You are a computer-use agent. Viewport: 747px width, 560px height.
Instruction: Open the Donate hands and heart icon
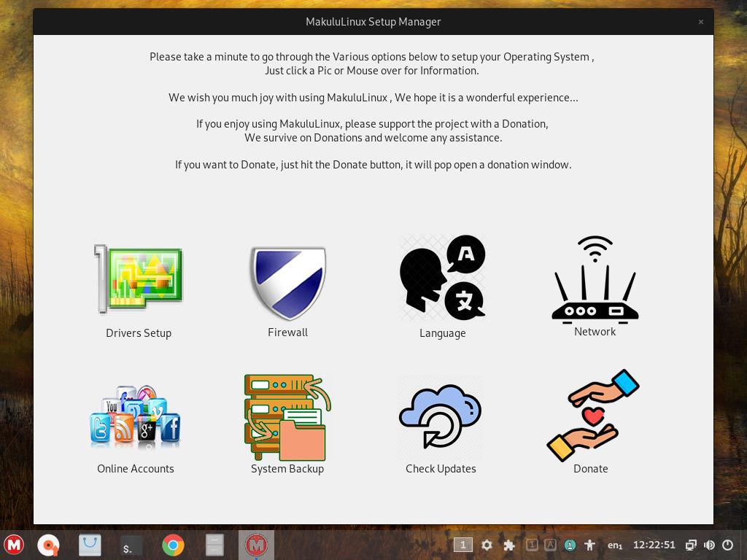coord(593,416)
